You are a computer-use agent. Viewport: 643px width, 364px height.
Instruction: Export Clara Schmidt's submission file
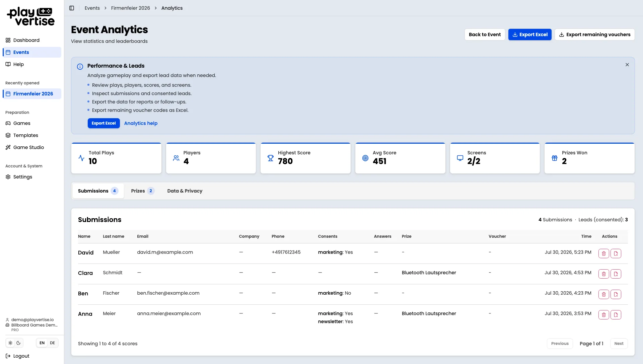616,274
